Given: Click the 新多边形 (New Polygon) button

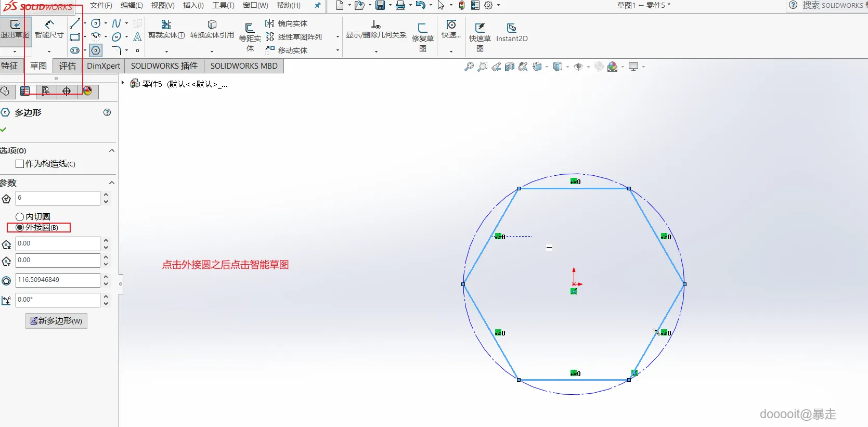Looking at the screenshot, I should click(56, 321).
